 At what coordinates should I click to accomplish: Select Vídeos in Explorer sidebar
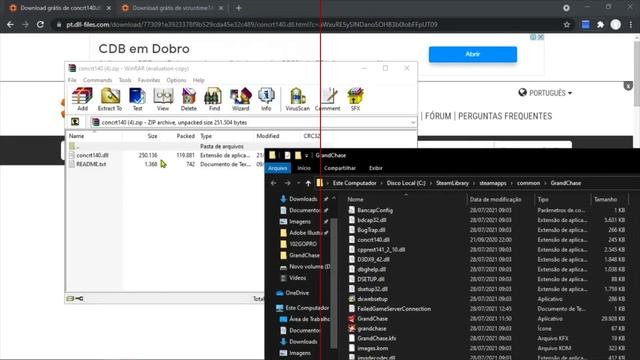pyautogui.click(x=297, y=278)
